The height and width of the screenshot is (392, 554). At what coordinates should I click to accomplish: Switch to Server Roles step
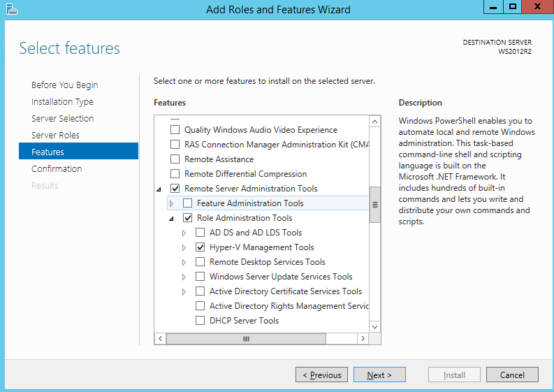[x=55, y=135]
